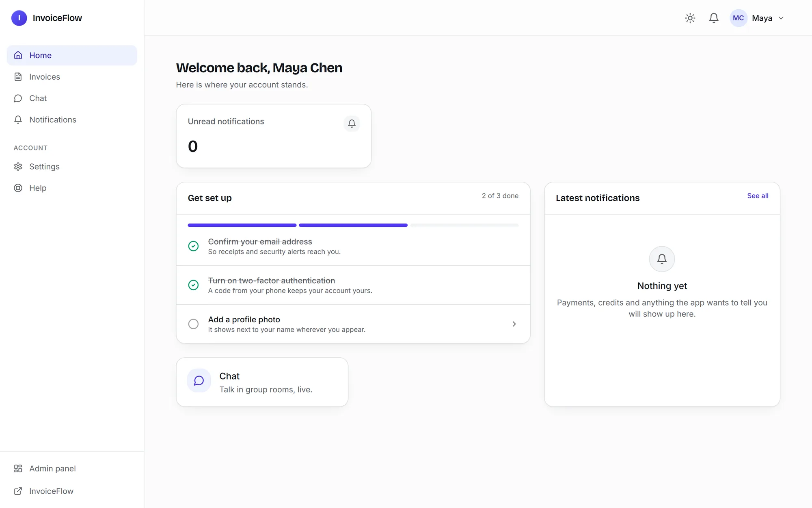This screenshot has height=508, width=812.
Task: Click the bell icon in Unread notifications card
Action: pyautogui.click(x=352, y=124)
